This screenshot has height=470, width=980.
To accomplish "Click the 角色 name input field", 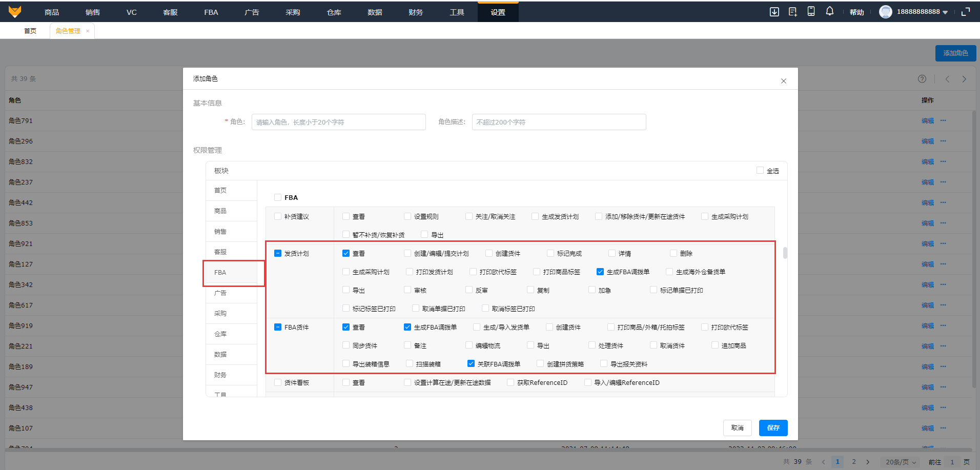I will click(338, 122).
